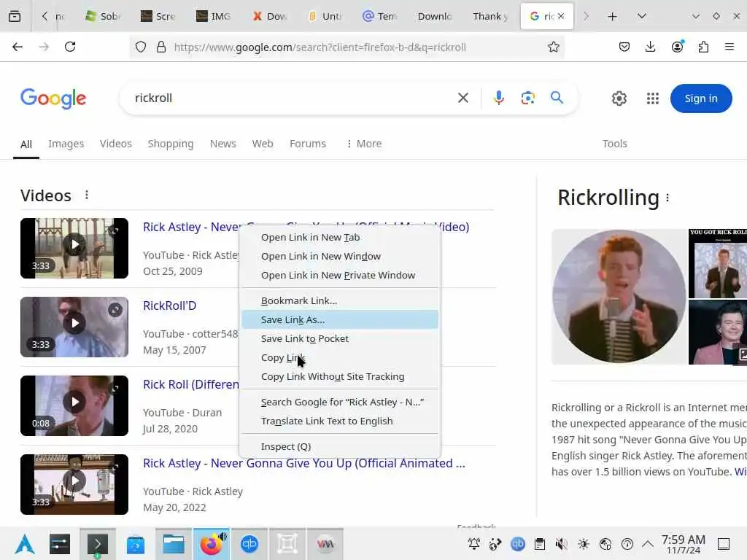Image resolution: width=747 pixels, height=560 pixels.
Task: View site info via padlock icon
Action: pyautogui.click(x=161, y=47)
